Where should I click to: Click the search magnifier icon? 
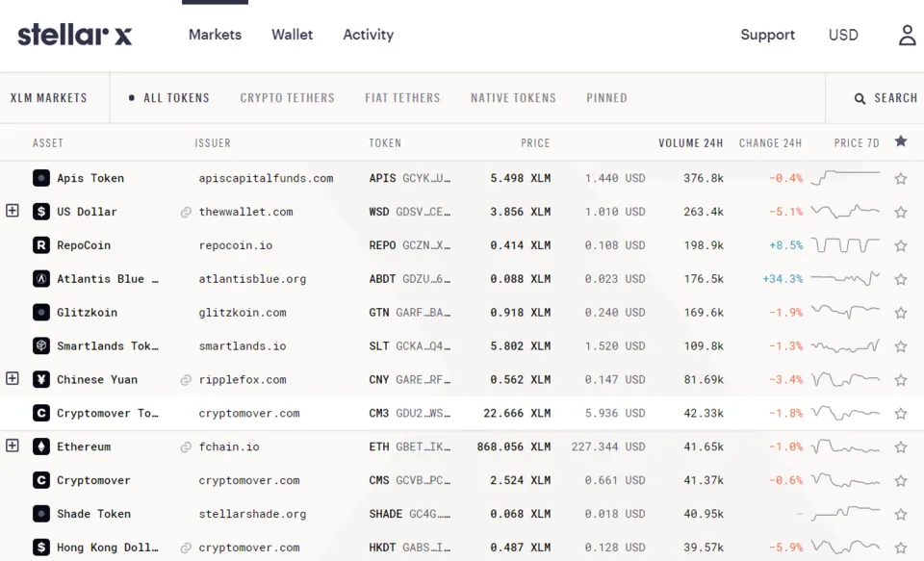(860, 98)
